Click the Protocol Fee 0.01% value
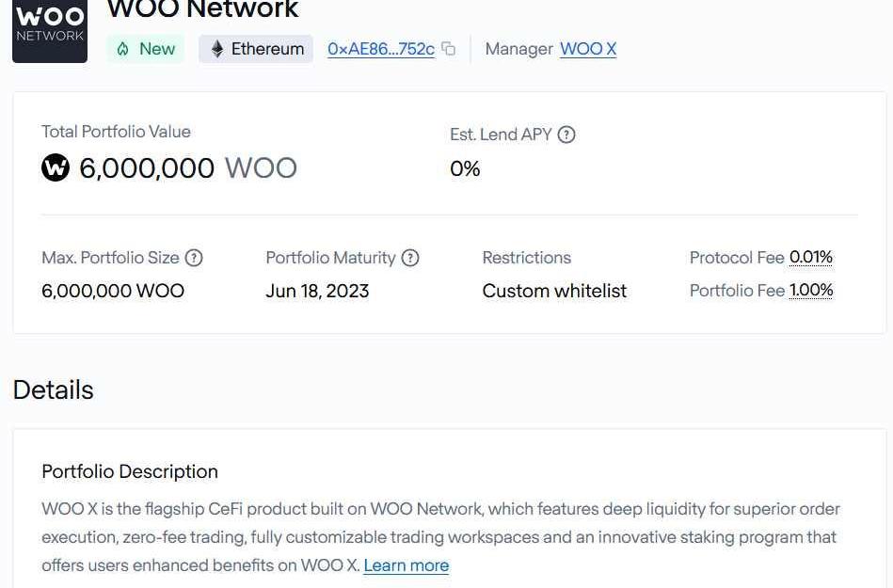This screenshot has height=588, width=893. pyautogui.click(x=811, y=257)
